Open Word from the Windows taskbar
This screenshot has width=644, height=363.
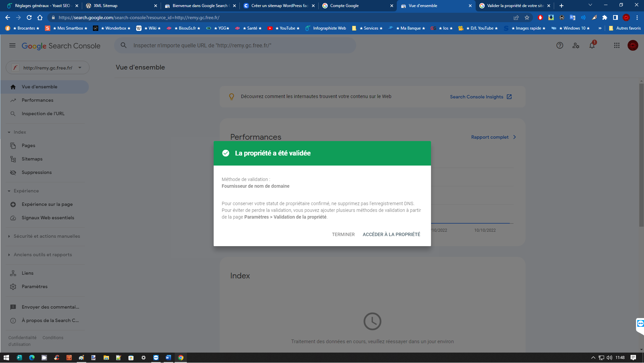click(168, 358)
